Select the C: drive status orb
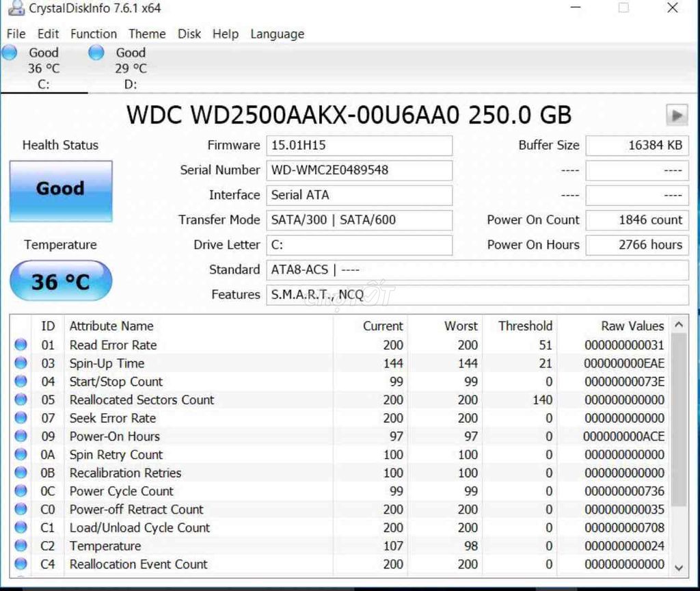Image resolution: width=700 pixels, height=591 pixels. pos(10,53)
